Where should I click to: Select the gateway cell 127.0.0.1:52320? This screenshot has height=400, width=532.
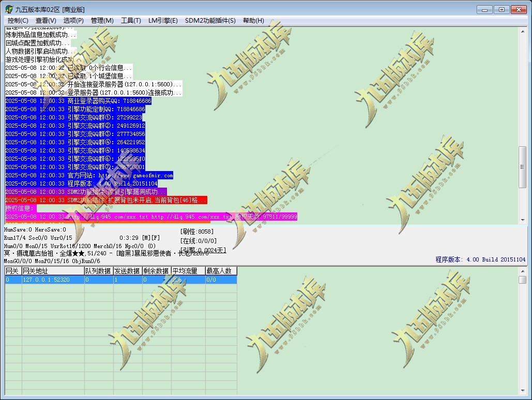[x=53, y=280]
